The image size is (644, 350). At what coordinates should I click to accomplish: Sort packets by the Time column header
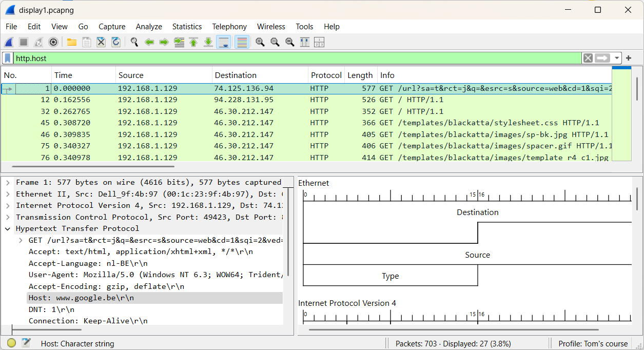84,75
